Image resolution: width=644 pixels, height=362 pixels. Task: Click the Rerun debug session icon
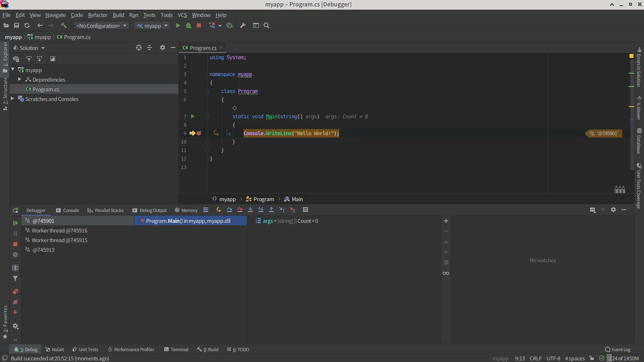(15, 210)
